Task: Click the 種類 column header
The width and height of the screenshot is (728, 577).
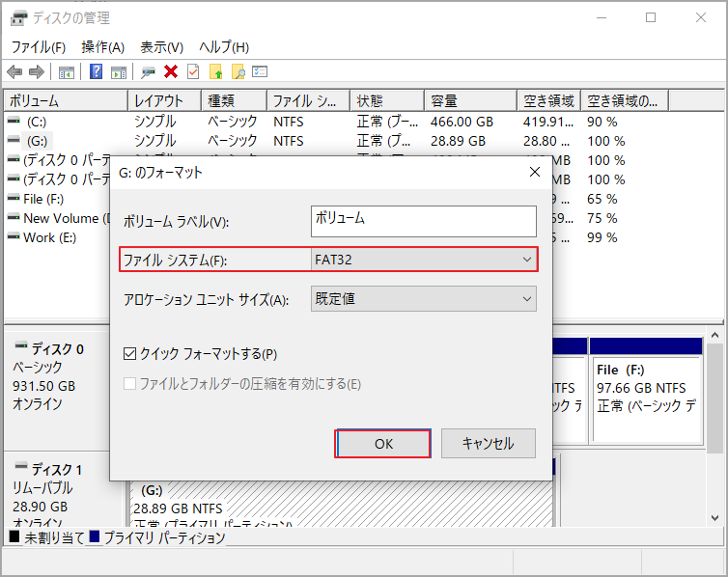Action: [x=235, y=100]
